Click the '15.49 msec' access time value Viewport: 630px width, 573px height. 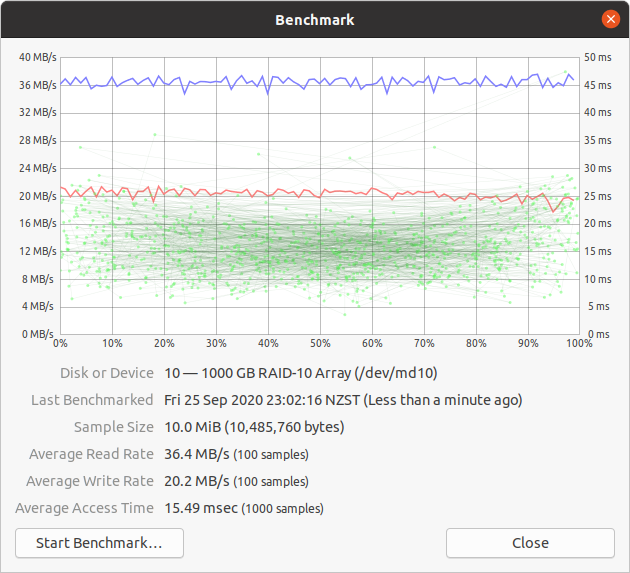tap(201, 508)
